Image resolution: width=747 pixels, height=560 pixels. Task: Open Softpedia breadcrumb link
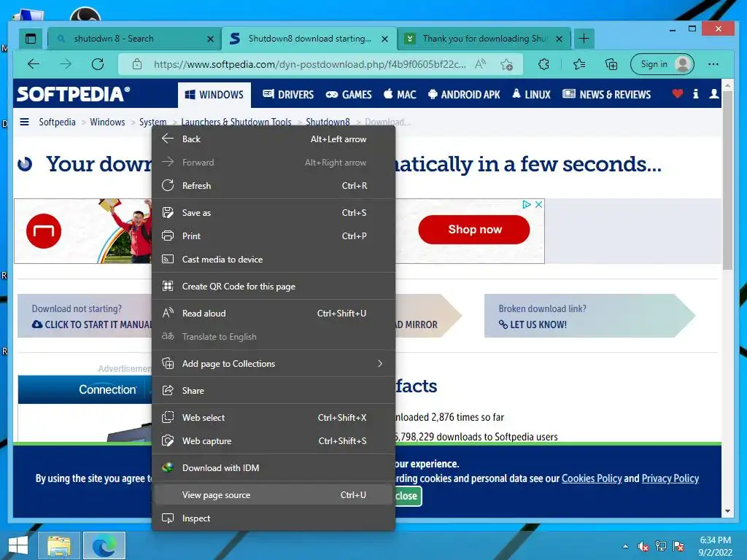coord(57,122)
